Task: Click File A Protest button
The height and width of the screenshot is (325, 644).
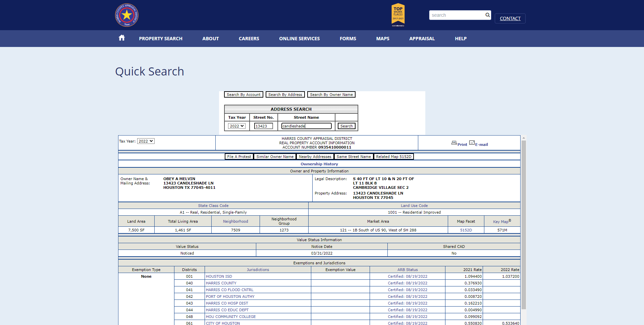Action: pyautogui.click(x=239, y=157)
